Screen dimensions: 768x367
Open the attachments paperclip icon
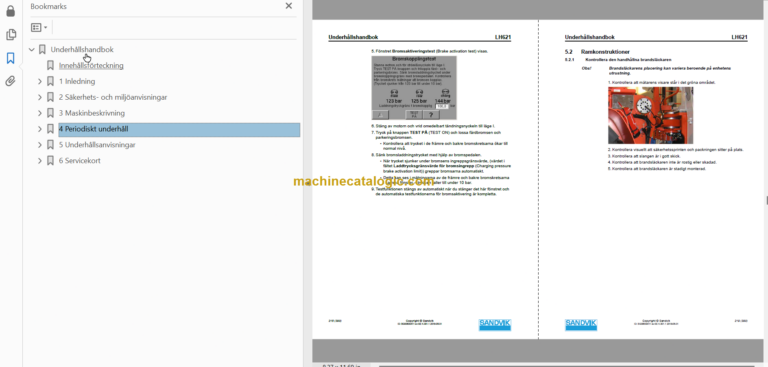(x=10, y=81)
